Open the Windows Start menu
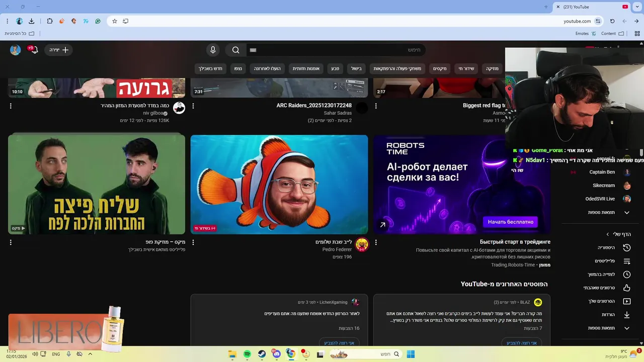The height and width of the screenshot is (362, 644). [x=411, y=354]
